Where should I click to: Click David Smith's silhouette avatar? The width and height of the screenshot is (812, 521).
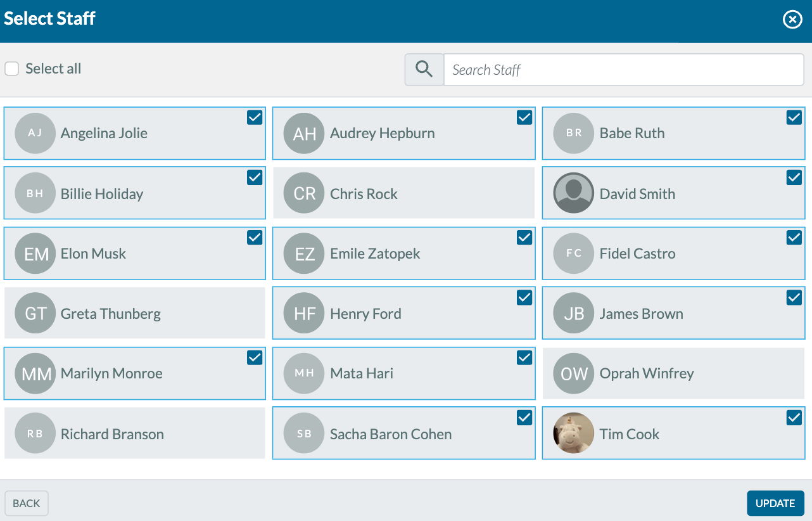[574, 193]
